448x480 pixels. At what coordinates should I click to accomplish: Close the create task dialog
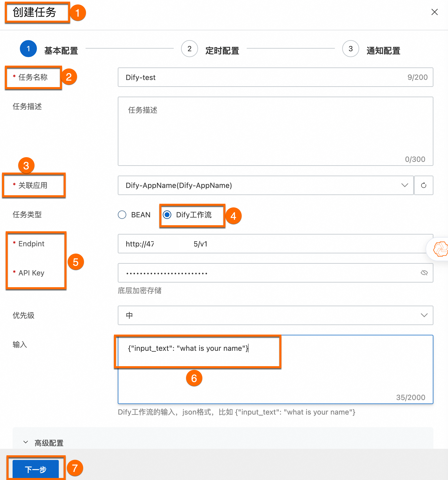pyautogui.click(x=434, y=12)
